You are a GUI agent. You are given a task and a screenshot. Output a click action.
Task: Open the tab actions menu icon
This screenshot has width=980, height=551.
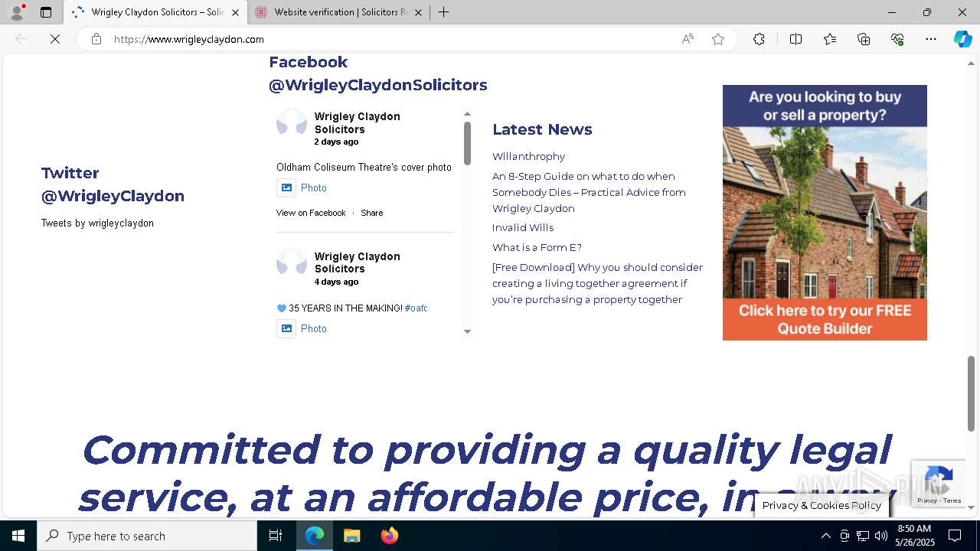pos(46,12)
